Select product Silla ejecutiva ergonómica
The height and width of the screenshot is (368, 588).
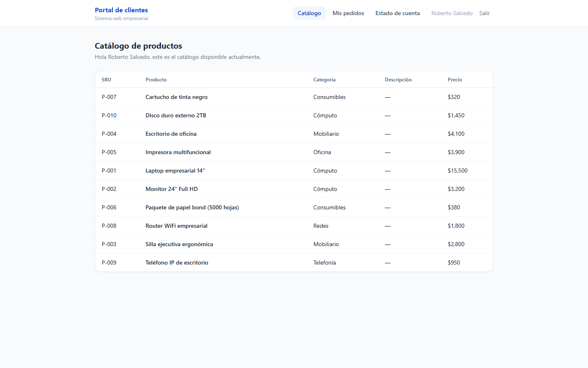(x=179, y=244)
